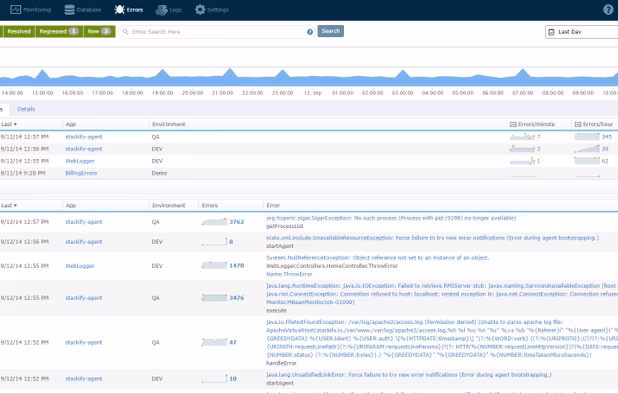Click the Logs icon

coord(161,10)
